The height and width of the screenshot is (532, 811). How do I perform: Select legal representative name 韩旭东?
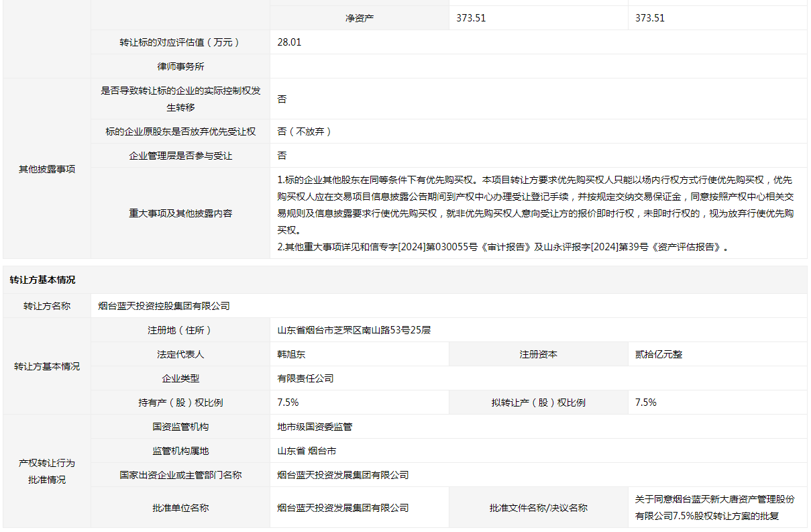click(291, 354)
